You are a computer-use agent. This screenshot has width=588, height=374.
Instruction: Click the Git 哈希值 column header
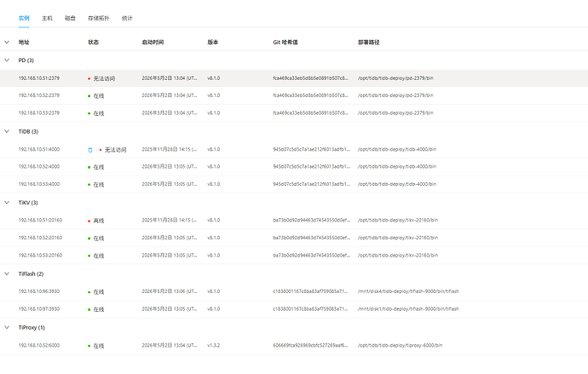[285, 42]
